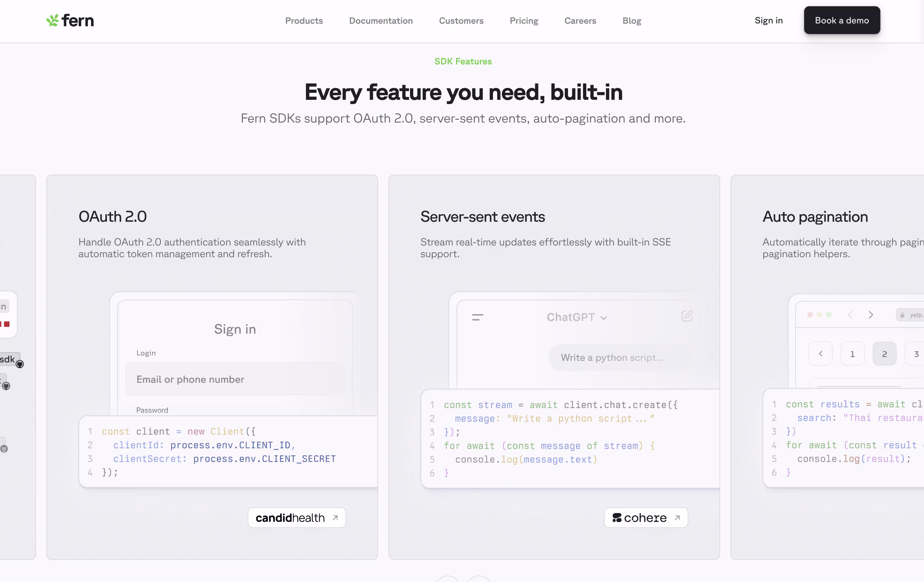
Task: Click the red window dot in browser mockup
Action: click(x=810, y=315)
